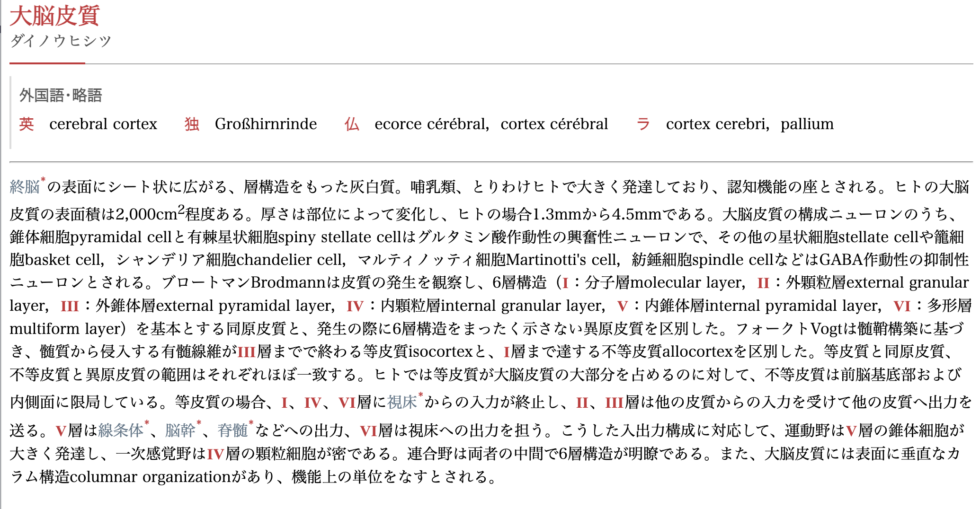Click red numeral IV before 内顆粒層internal

coord(355,307)
